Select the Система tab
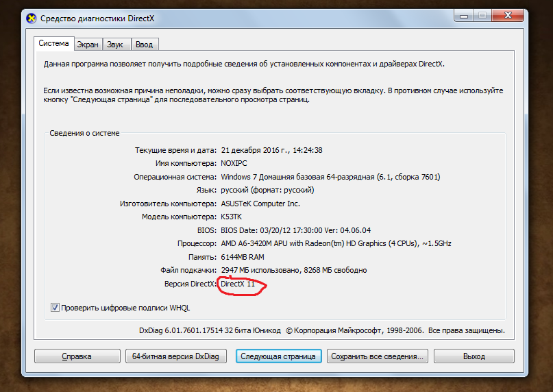Screen dimensions: 553x392 (53, 43)
